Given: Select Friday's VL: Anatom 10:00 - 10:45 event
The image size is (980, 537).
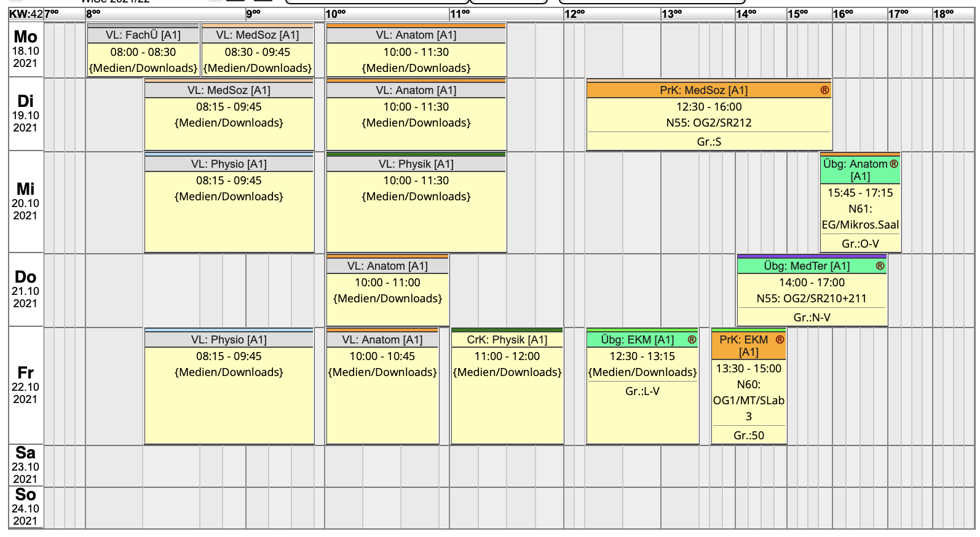Looking at the screenshot, I should coord(382,356).
